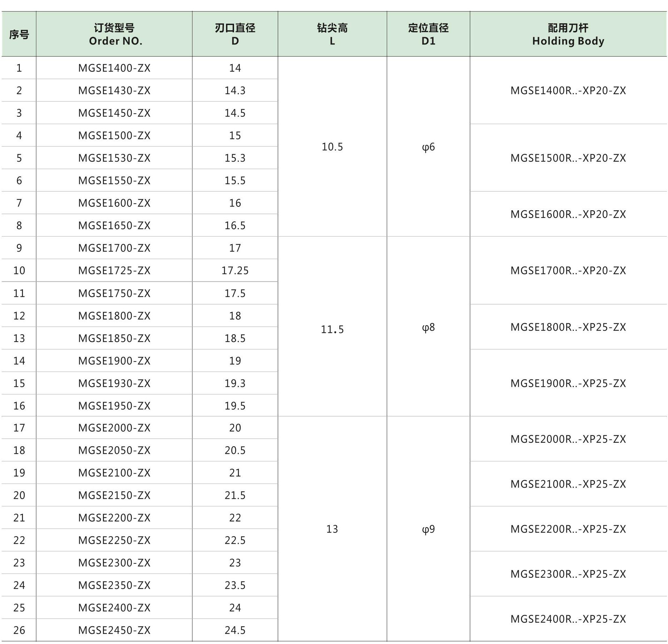The width and height of the screenshot is (668, 644).
Task: Select order number MGSE1725-ZX
Action: (x=114, y=270)
